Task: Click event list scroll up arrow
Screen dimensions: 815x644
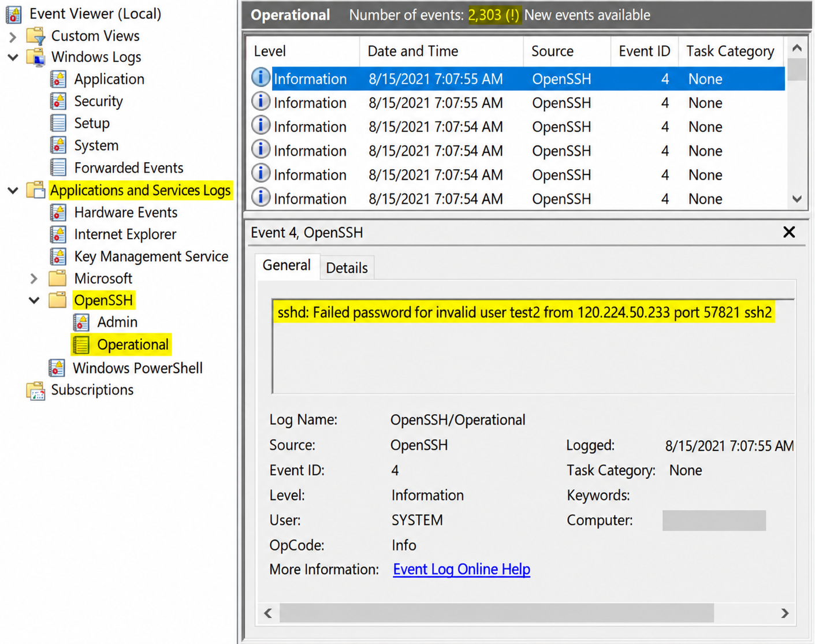Action: click(x=797, y=48)
